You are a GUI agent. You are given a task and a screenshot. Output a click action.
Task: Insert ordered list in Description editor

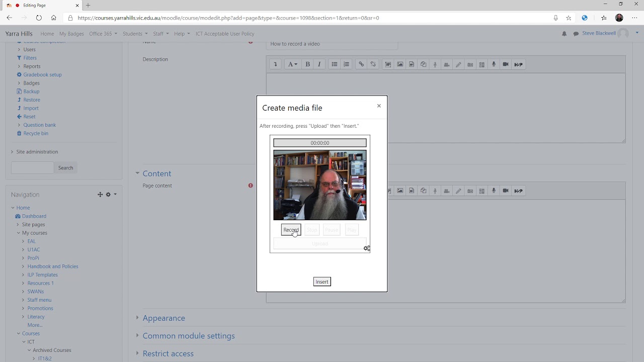point(346,64)
